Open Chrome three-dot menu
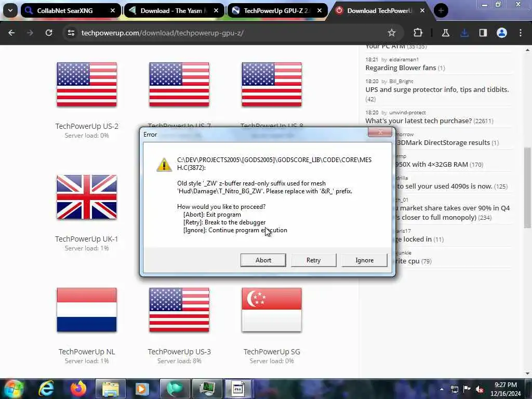Screen dimensions: 532x399 coord(521,33)
